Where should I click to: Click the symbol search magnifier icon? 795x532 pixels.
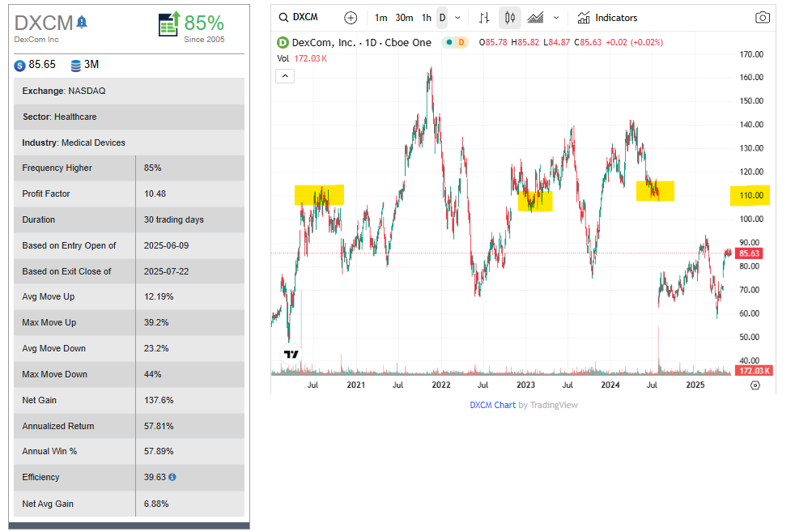[x=283, y=18]
